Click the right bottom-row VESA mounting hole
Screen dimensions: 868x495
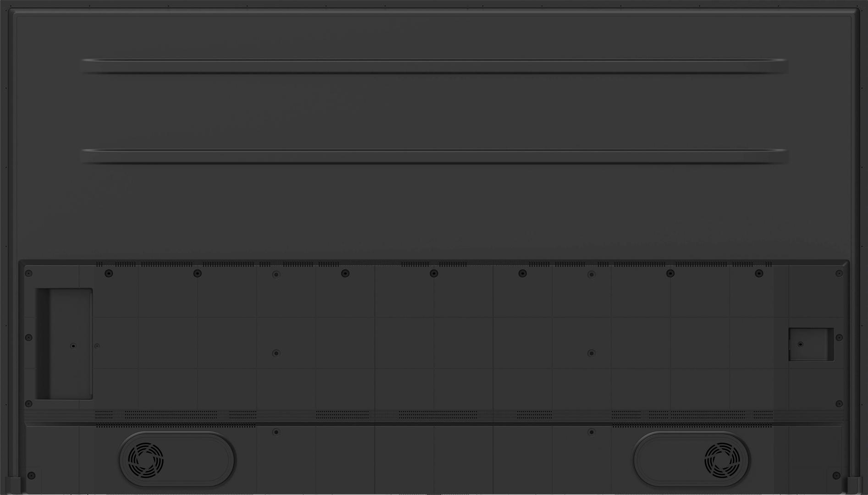tap(592, 432)
